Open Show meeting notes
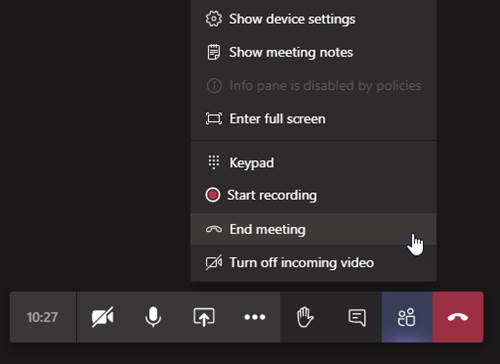 (x=314, y=52)
